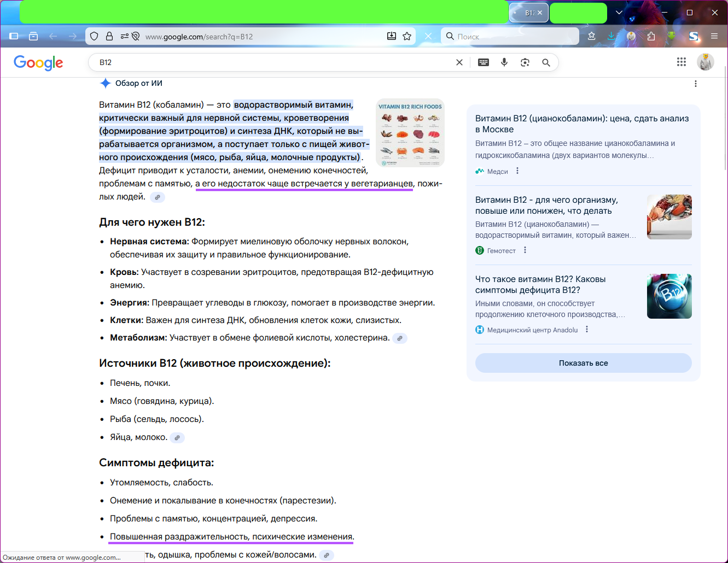Go back using the back arrow
This screenshot has height=563, width=728.
53,36
